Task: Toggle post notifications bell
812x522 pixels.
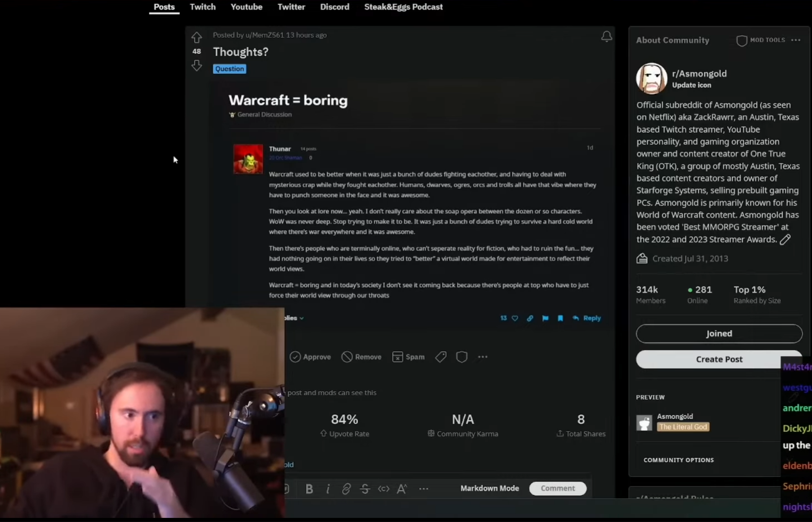Action: pos(606,36)
